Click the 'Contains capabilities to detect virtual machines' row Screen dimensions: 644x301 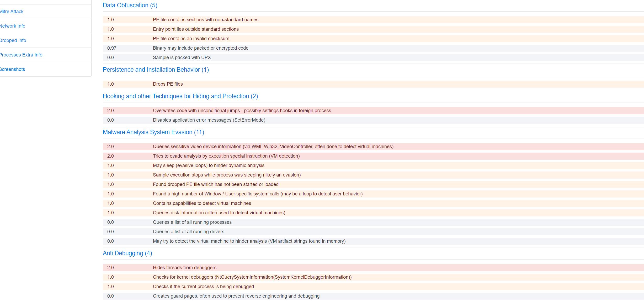click(202, 203)
